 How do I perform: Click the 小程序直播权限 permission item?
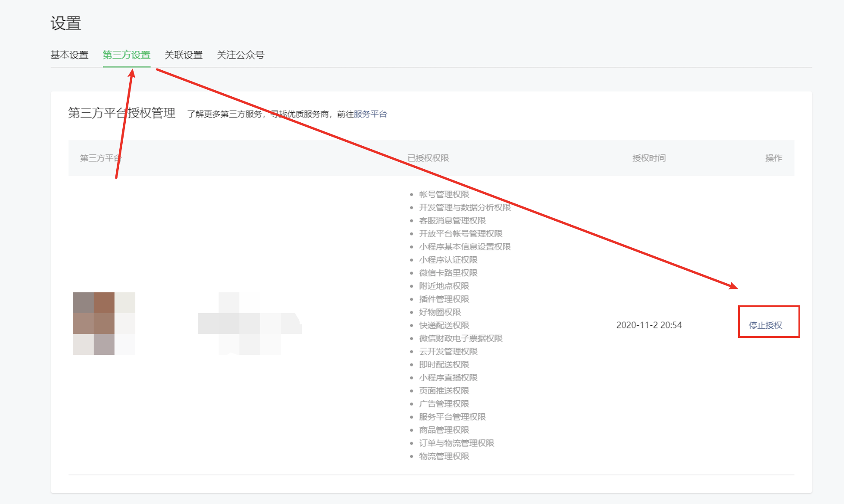pos(448,378)
